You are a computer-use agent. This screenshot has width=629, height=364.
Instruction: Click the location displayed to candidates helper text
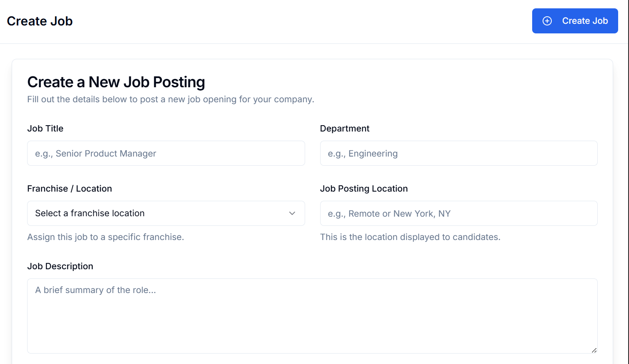point(410,237)
